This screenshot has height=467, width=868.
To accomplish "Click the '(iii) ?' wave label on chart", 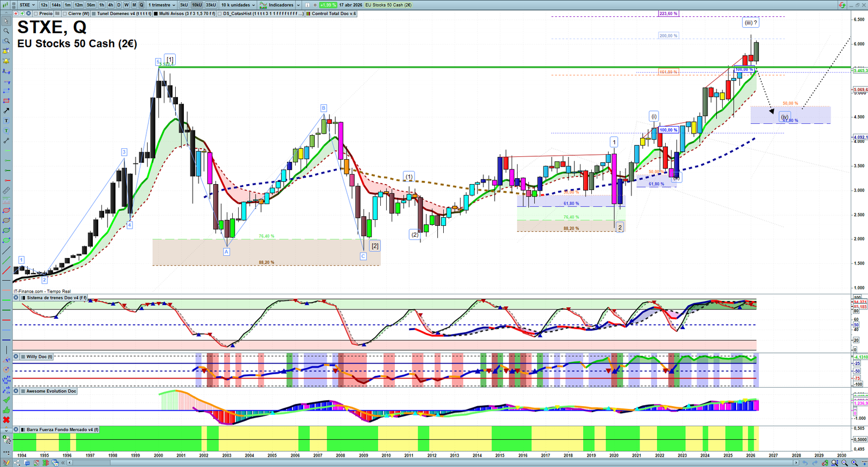I will point(751,22).
